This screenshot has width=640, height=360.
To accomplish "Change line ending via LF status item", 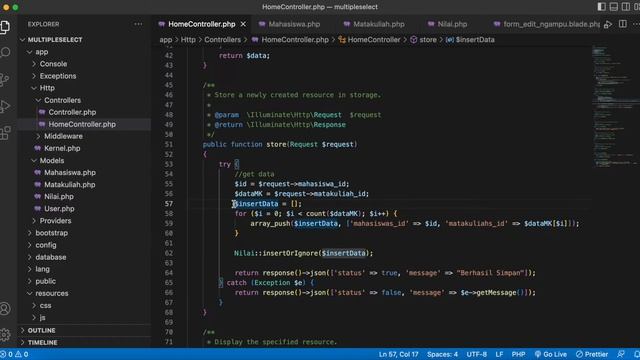I will point(499,354).
